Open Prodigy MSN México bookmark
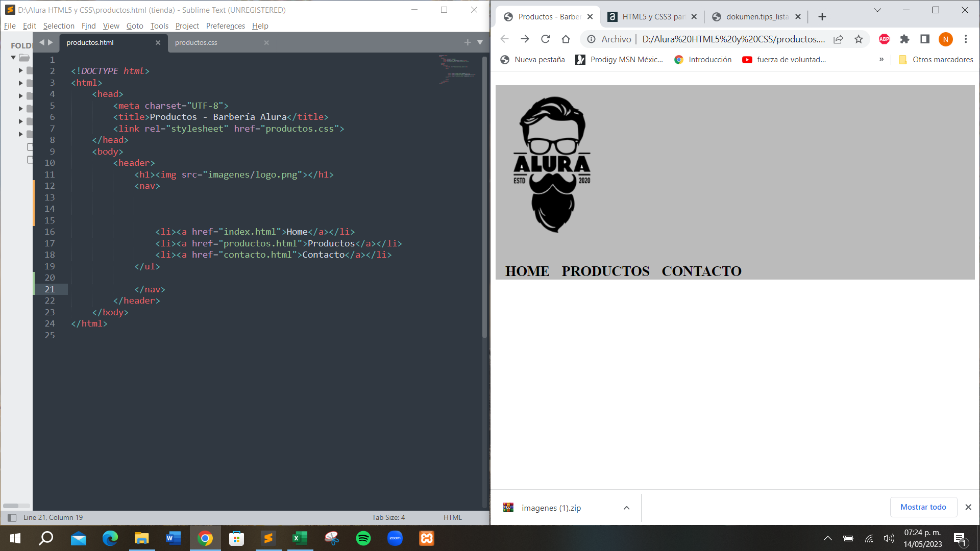The width and height of the screenshot is (980, 551). coord(619,60)
